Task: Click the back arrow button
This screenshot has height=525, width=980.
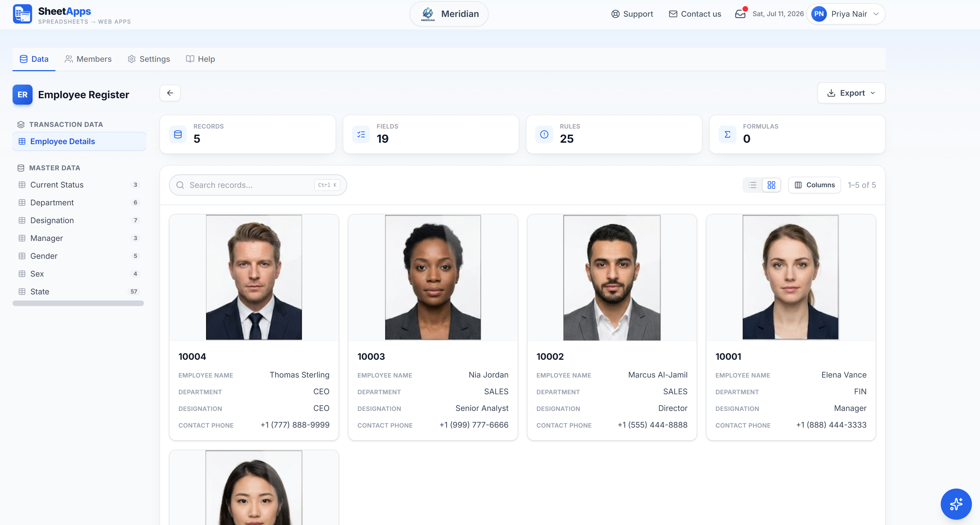Action: pyautogui.click(x=170, y=93)
